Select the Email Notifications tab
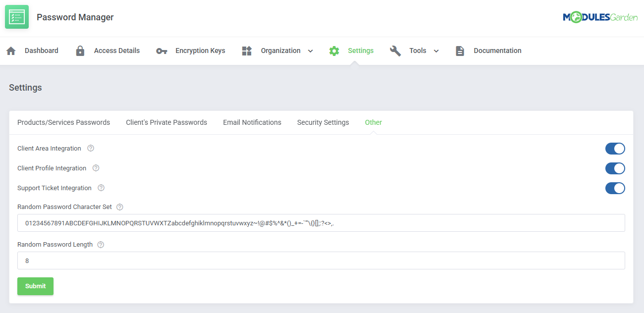The height and width of the screenshot is (313, 644). point(252,122)
